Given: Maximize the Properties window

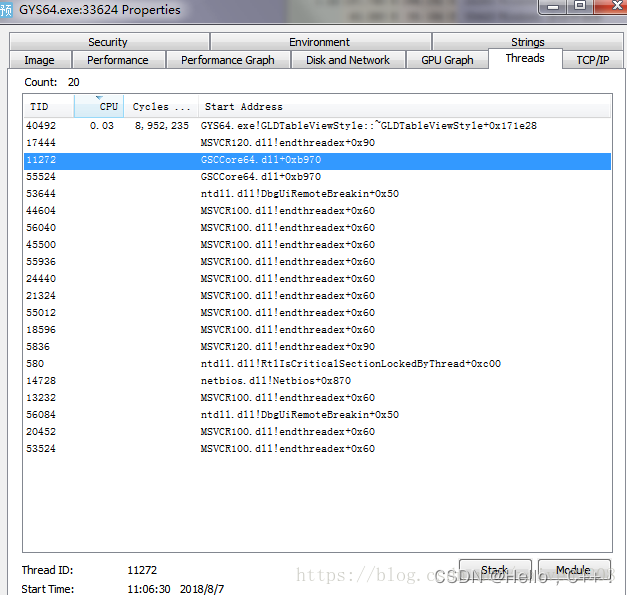Looking at the screenshot, I should (580, 6).
